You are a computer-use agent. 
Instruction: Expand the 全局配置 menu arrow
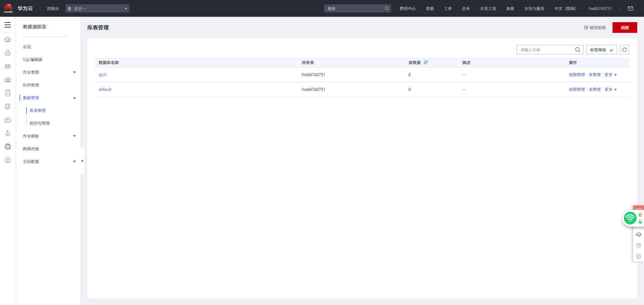pos(74,161)
